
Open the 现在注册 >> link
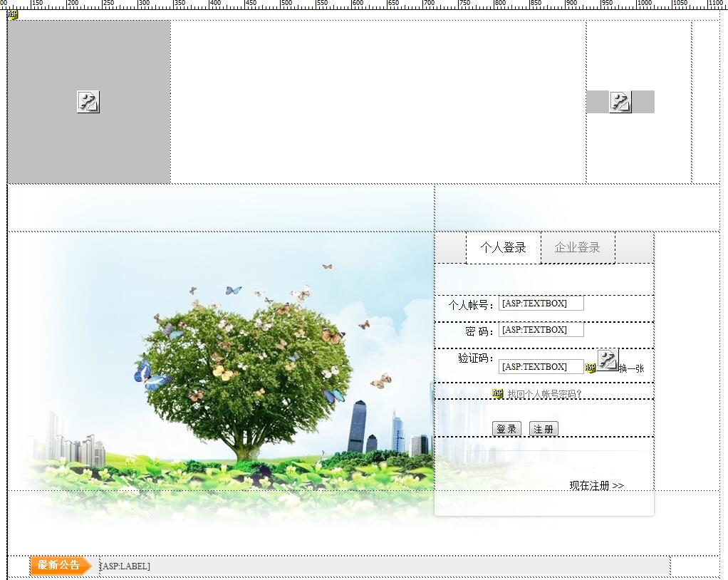click(x=597, y=486)
